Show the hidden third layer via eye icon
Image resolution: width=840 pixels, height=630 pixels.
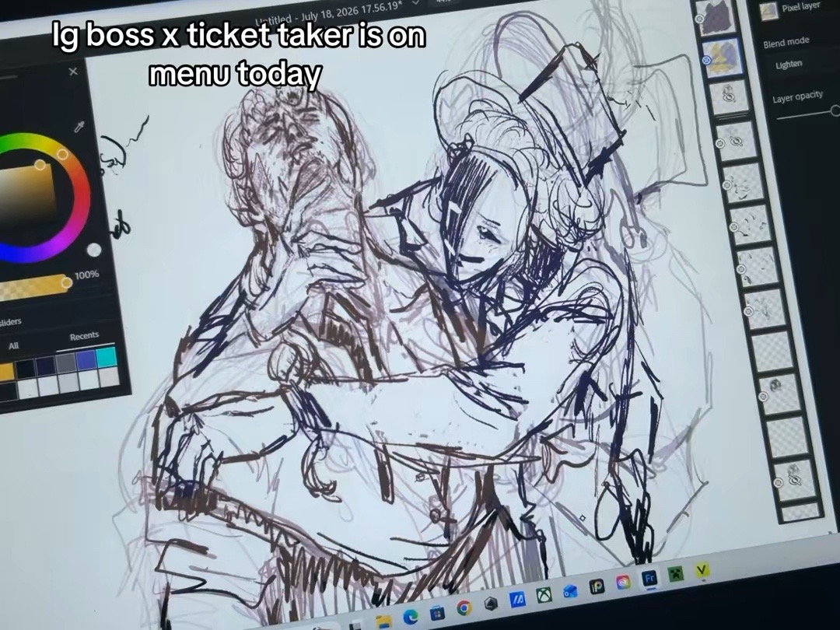(729, 97)
